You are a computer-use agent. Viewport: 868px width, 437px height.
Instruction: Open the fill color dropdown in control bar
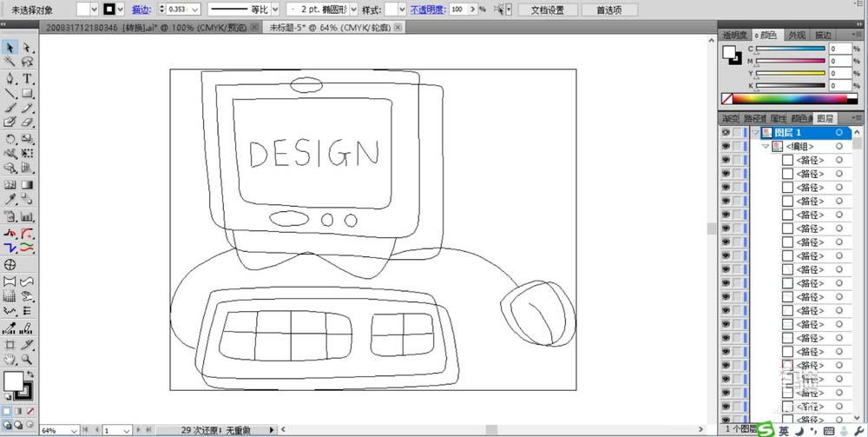pos(94,10)
